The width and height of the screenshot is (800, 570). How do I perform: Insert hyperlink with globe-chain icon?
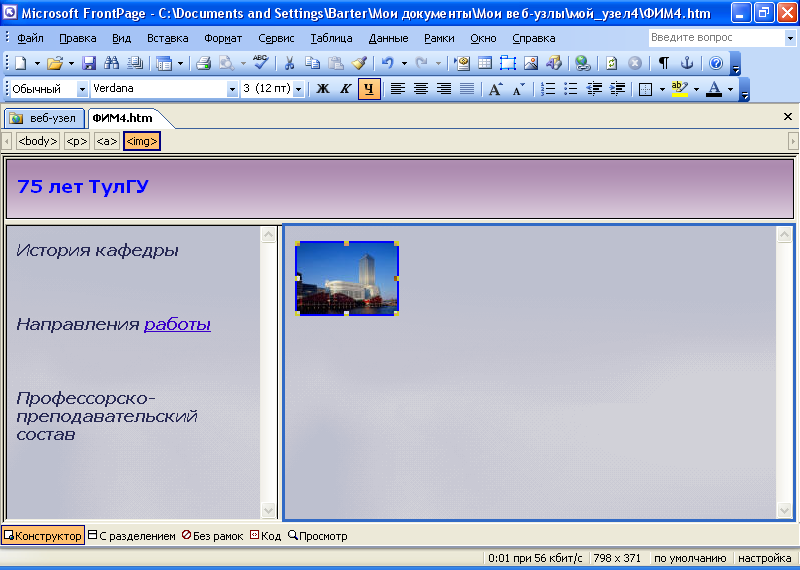[x=583, y=63]
